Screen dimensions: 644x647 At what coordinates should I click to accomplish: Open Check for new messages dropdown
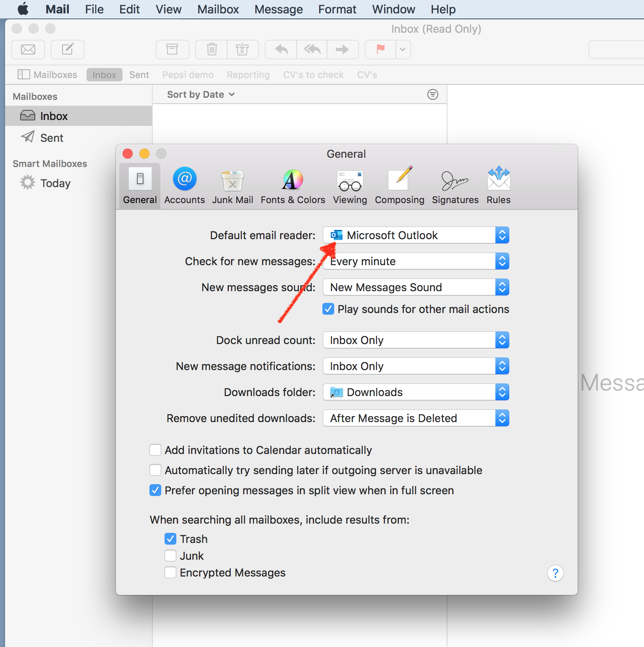[416, 261]
